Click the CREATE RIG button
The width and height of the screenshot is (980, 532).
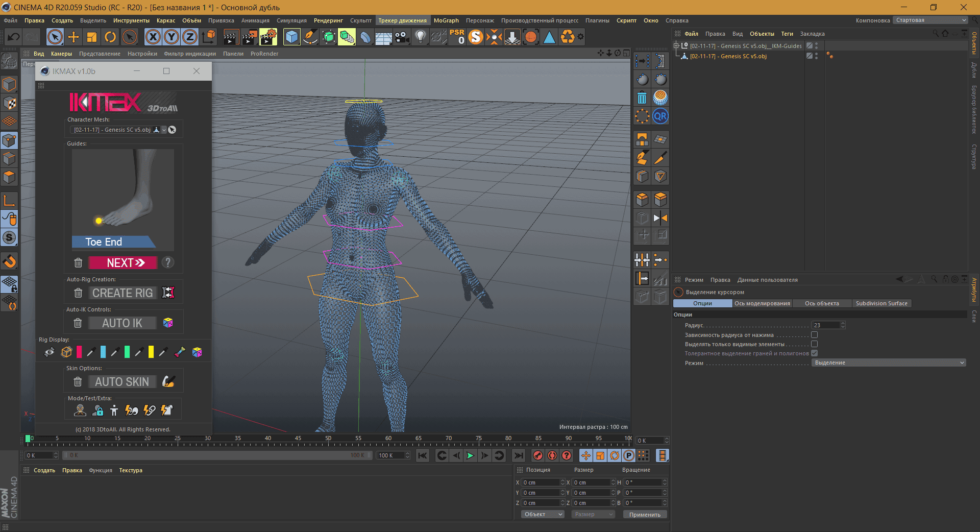coord(122,293)
